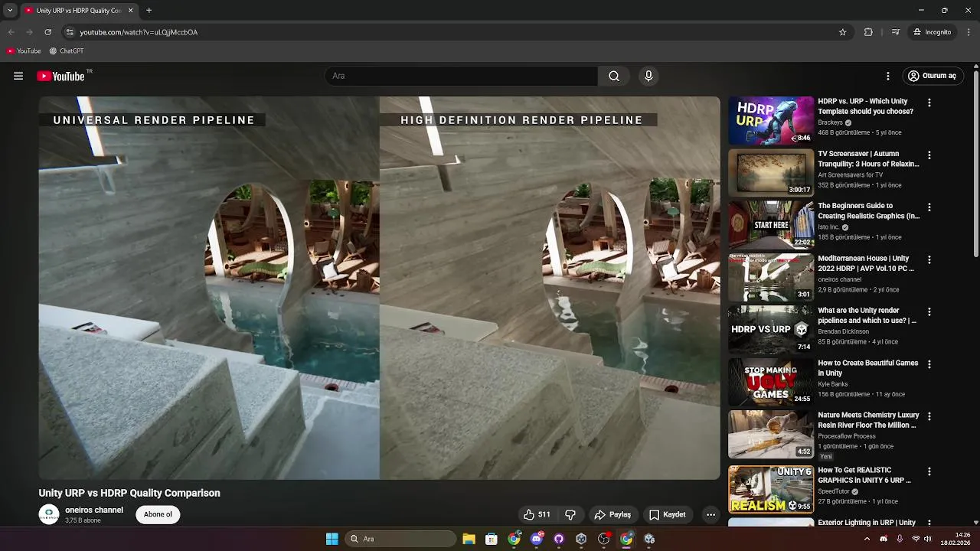This screenshot has height=551, width=980.
Task: Show hidden system tray icons
Action: [x=867, y=539]
